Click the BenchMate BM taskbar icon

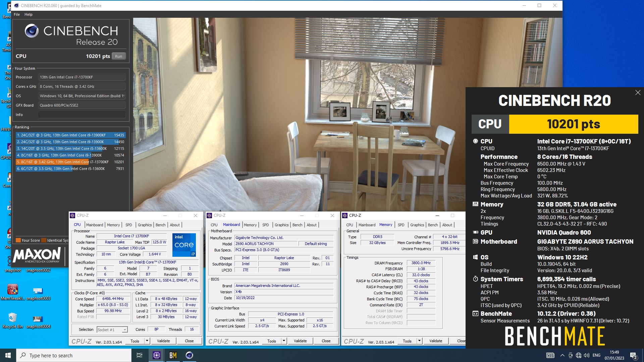point(173,355)
